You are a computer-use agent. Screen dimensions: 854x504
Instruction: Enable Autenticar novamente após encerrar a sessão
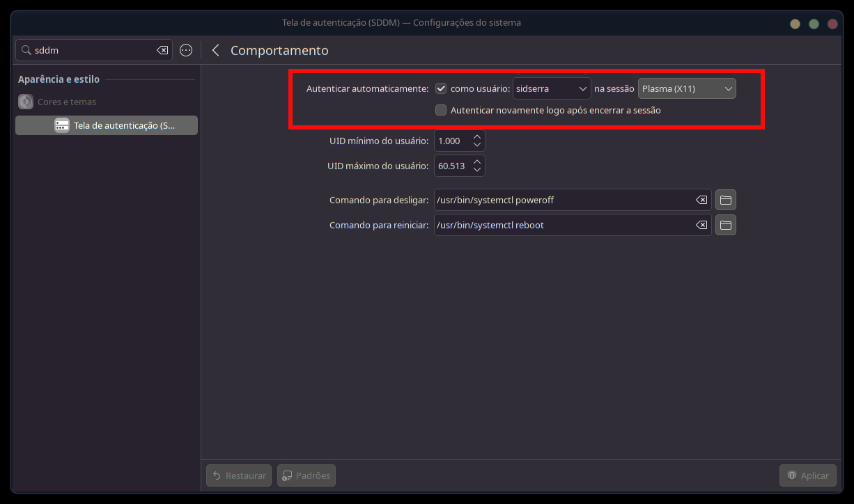click(441, 110)
